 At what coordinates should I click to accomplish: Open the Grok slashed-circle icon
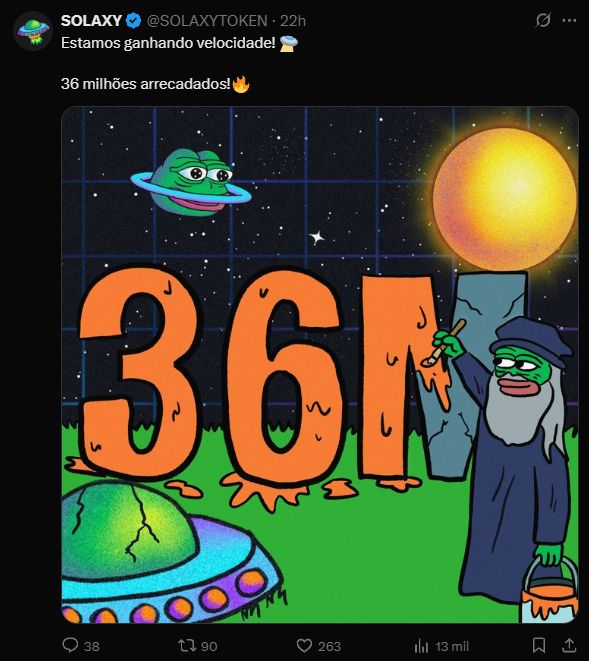543,20
